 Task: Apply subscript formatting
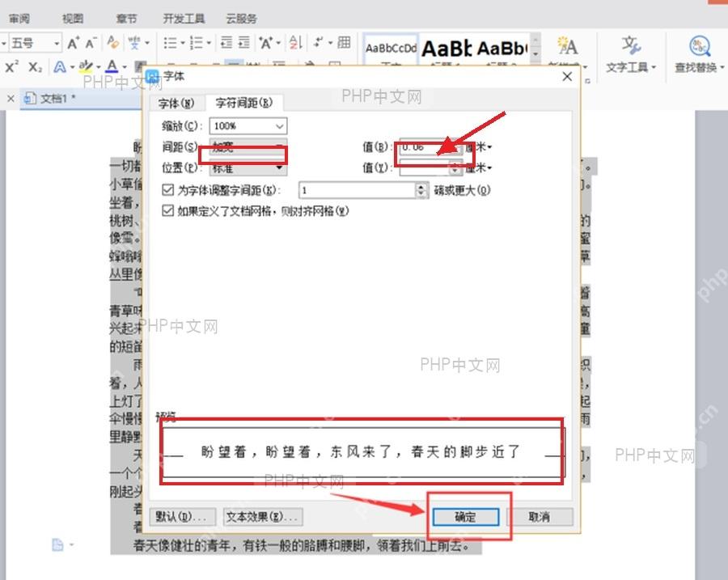click(x=35, y=67)
